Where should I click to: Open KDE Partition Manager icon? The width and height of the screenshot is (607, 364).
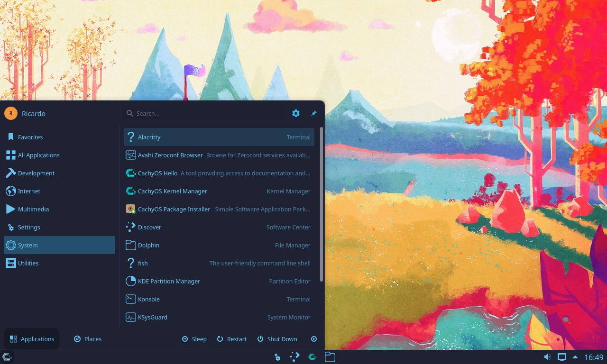[x=130, y=281]
